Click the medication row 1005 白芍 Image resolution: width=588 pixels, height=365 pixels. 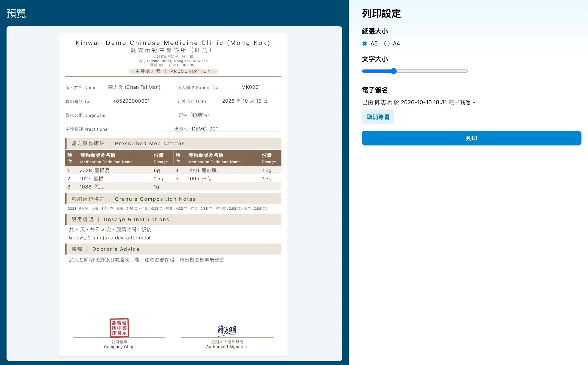(x=199, y=179)
